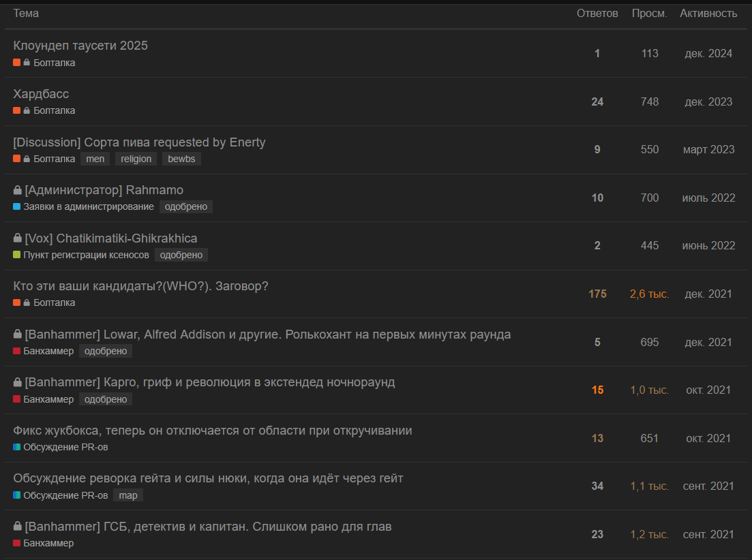Screen dimensions: 752x560
Task: Open [Vox] Chatikimatiki-Ghikrakhica topic
Action: [110, 238]
